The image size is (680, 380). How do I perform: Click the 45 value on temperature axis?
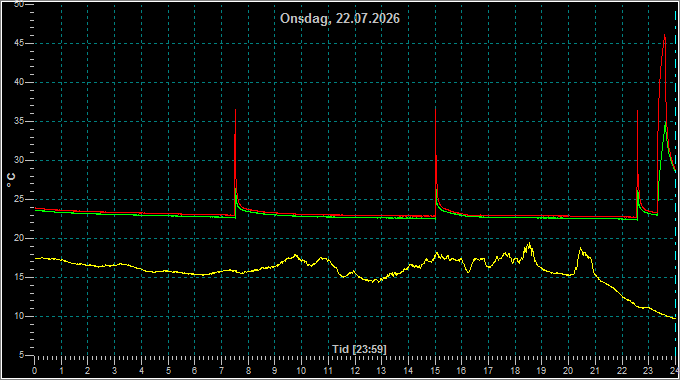(x=19, y=43)
